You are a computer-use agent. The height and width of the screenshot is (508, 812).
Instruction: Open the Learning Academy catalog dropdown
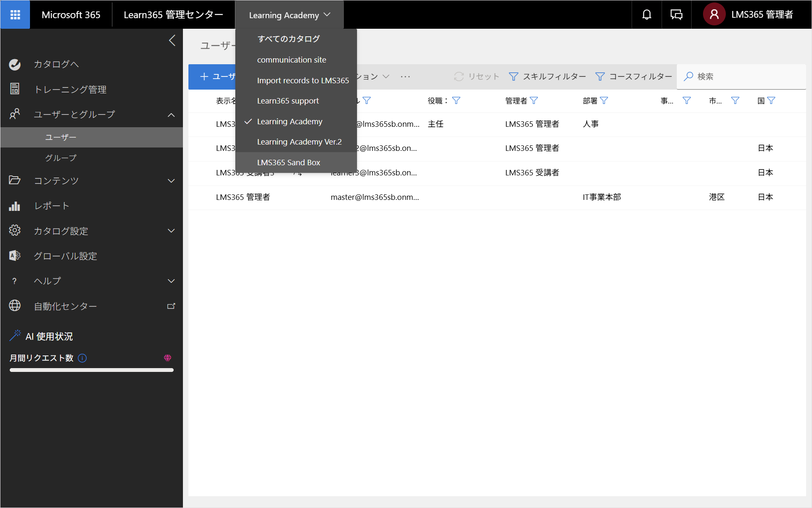[x=289, y=15]
